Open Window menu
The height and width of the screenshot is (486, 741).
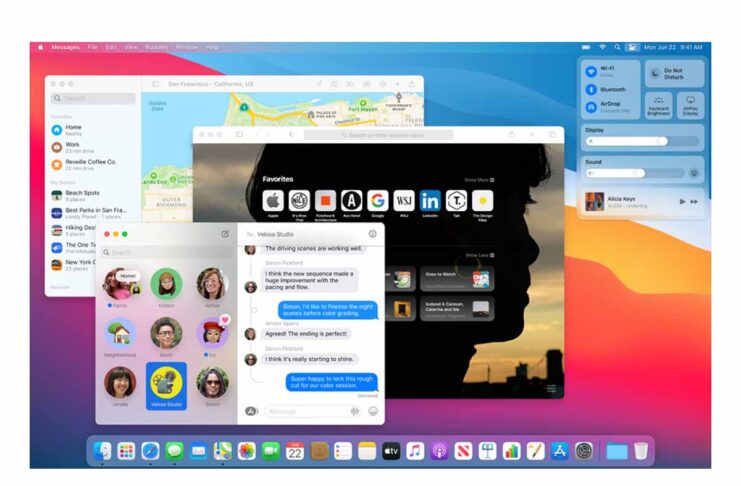[187, 47]
